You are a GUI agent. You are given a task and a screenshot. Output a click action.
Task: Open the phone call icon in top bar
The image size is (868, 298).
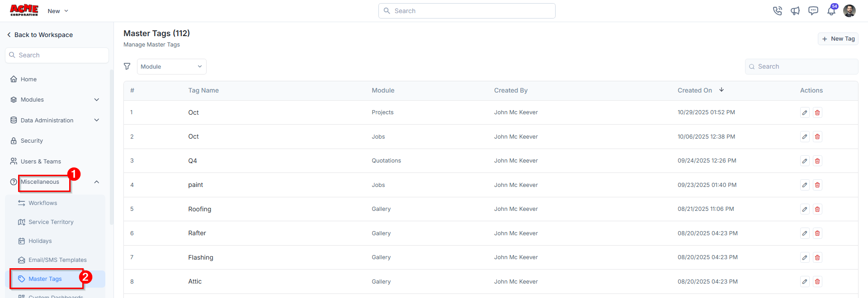coord(777,11)
